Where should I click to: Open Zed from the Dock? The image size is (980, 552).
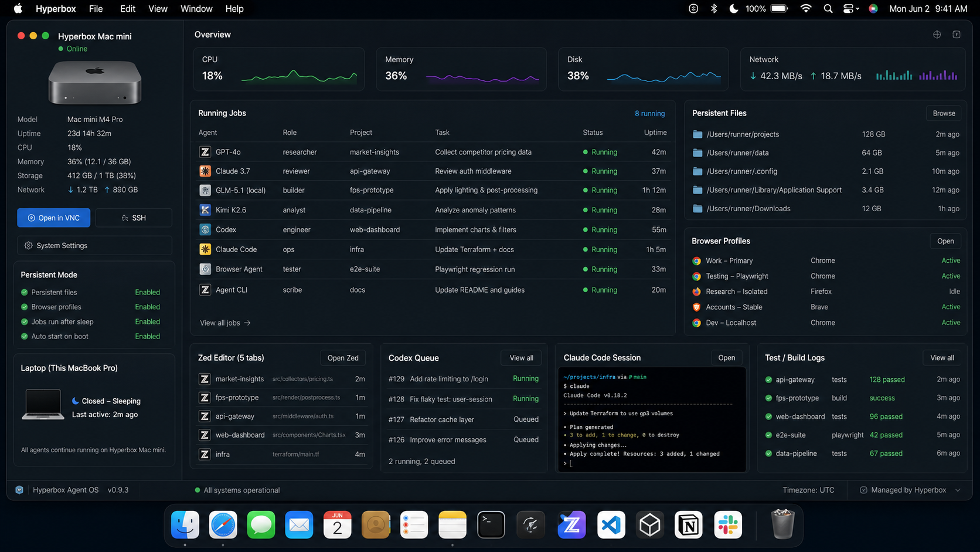click(x=571, y=525)
